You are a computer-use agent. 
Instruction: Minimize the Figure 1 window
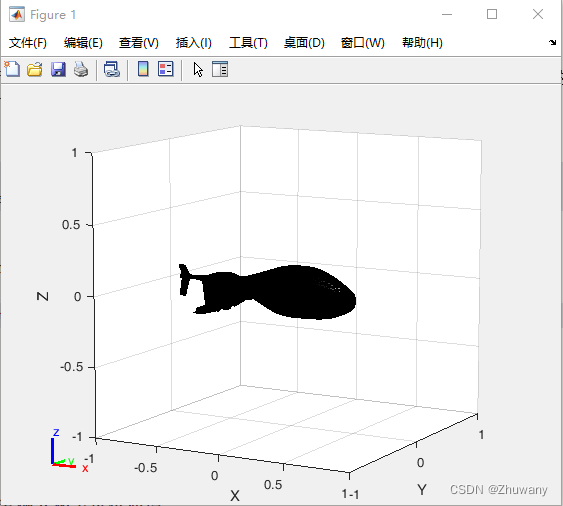click(x=447, y=14)
